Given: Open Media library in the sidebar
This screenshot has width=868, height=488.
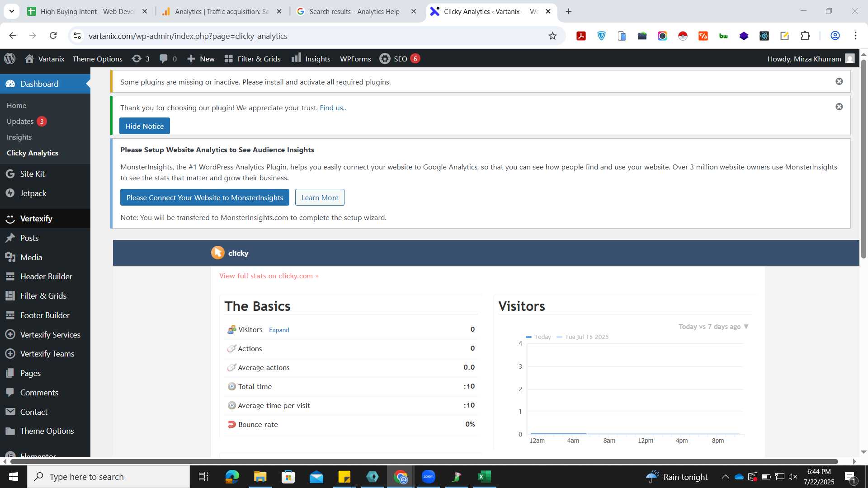Looking at the screenshot, I should (45, 257).
